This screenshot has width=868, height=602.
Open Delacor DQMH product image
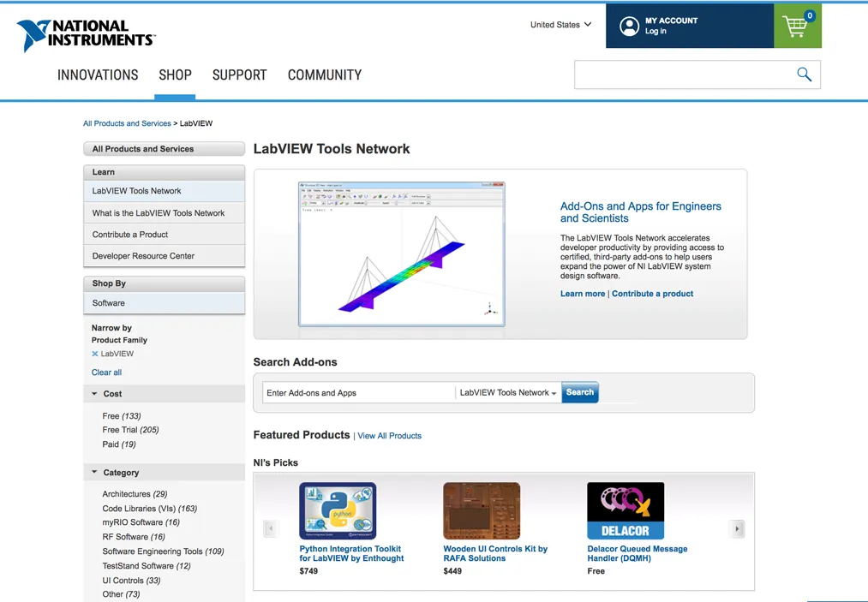coord(626,510)
